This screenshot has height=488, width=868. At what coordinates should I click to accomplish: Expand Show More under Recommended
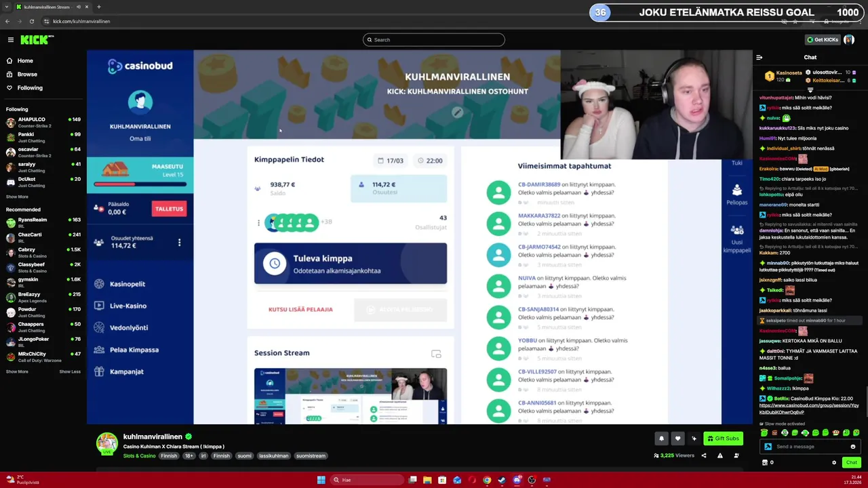(17, 372)
